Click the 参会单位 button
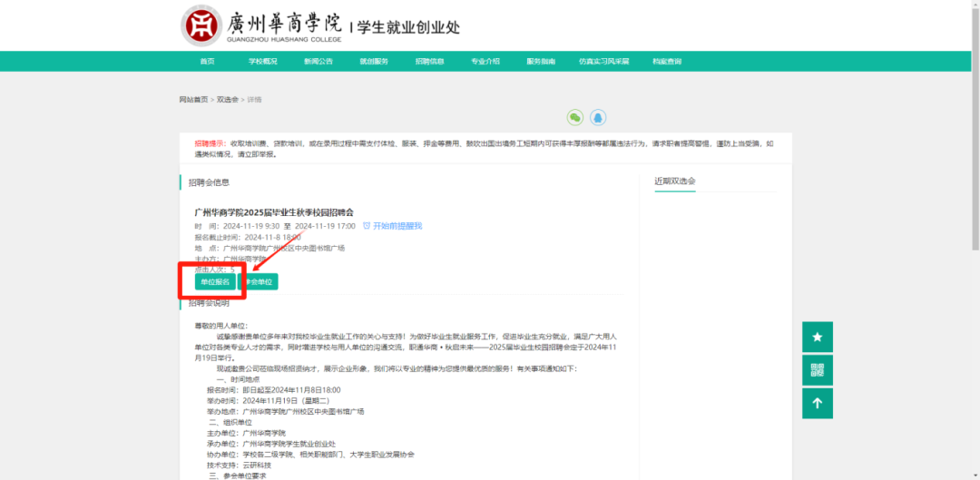The height and width of the screenshot is (480, 980). click(x=259, y=282)
